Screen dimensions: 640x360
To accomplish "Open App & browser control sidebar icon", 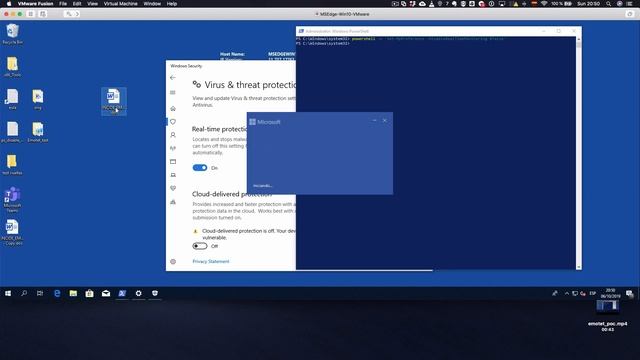I will [x=173, y=162].
